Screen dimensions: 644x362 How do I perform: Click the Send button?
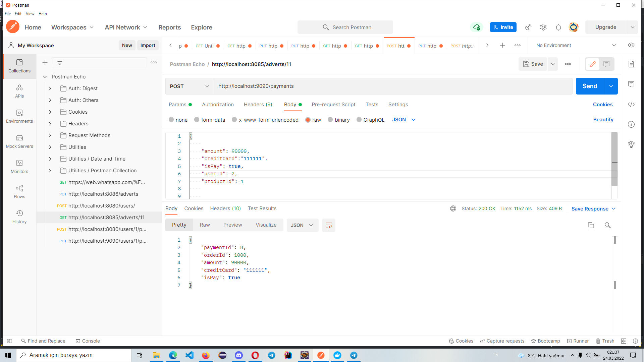(589, 86)
